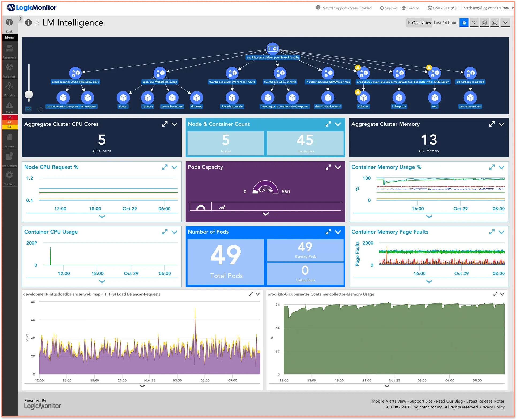This screenshot has width=517, height=420.
Task: Expand the Ops Notes panel
Action: pyautogui.click(x=419, y=23)
